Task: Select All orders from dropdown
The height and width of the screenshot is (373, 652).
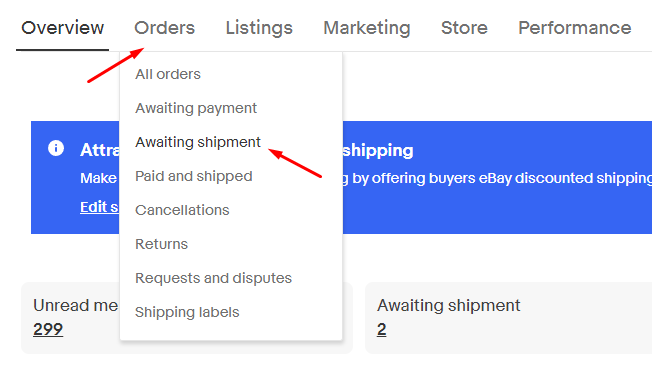Action: (x=168, y=74)
